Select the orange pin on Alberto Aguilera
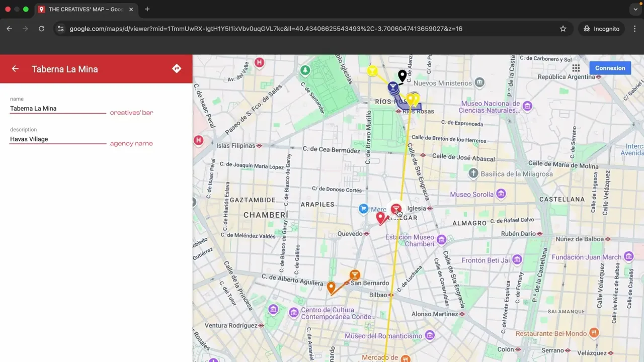Viewport: 644px width, 362px height. coord(331,288)
